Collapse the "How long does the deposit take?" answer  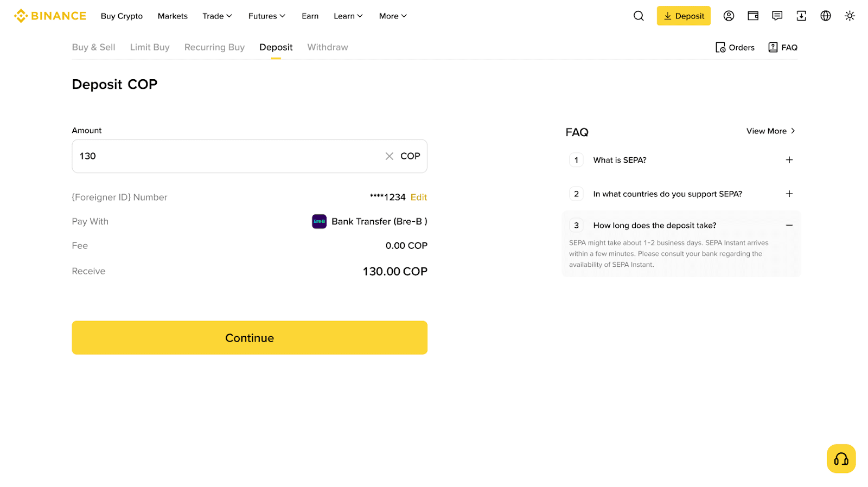789,225
